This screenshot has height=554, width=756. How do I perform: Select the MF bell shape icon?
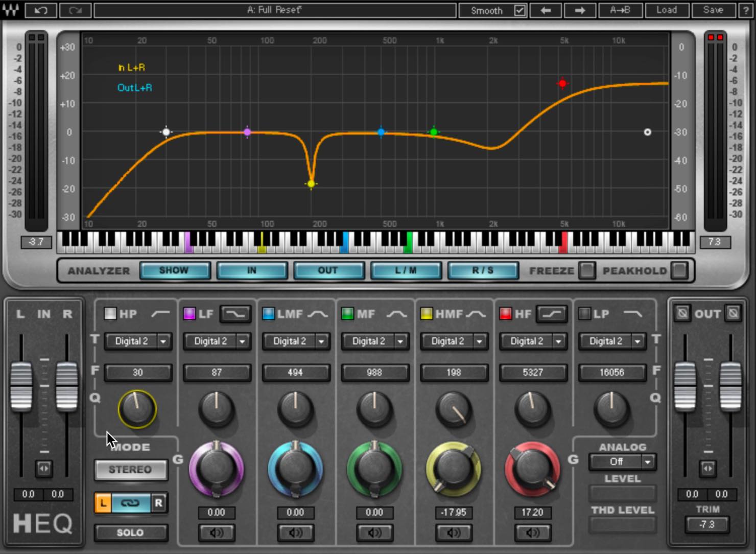click(396, 314)
